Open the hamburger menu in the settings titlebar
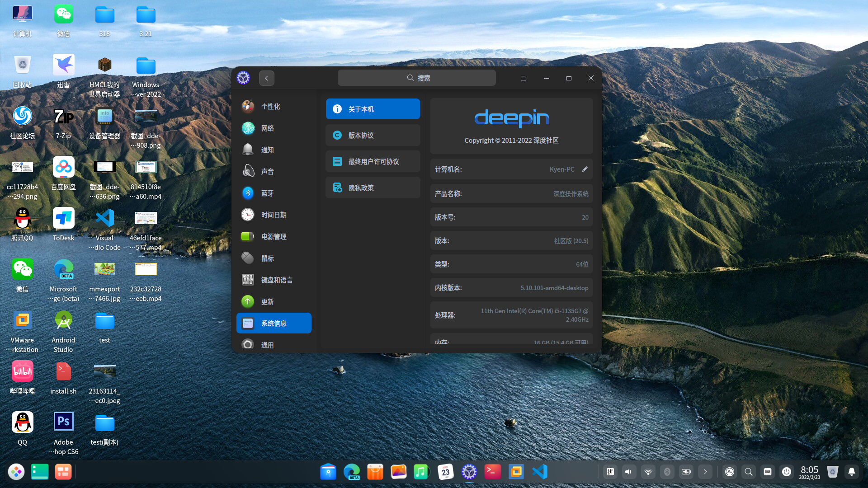868x488 pixels. coord(523,78)
